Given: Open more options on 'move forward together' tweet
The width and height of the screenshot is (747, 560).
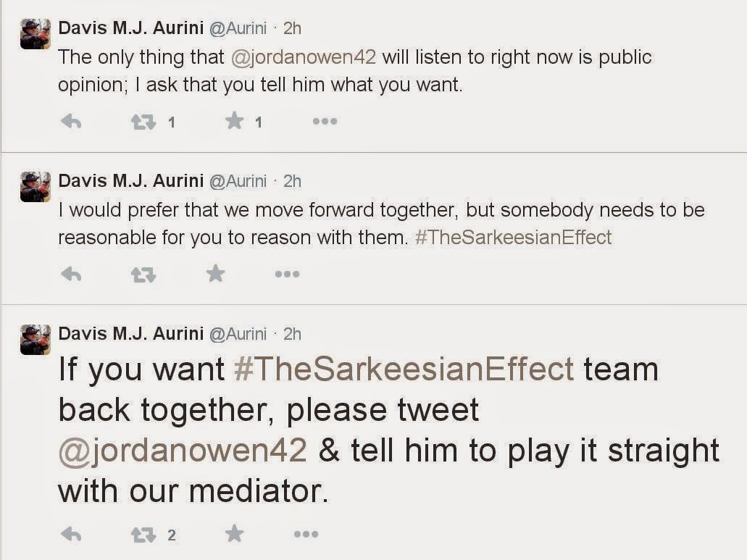Looking at the screenshot, I should coord(287,274).
